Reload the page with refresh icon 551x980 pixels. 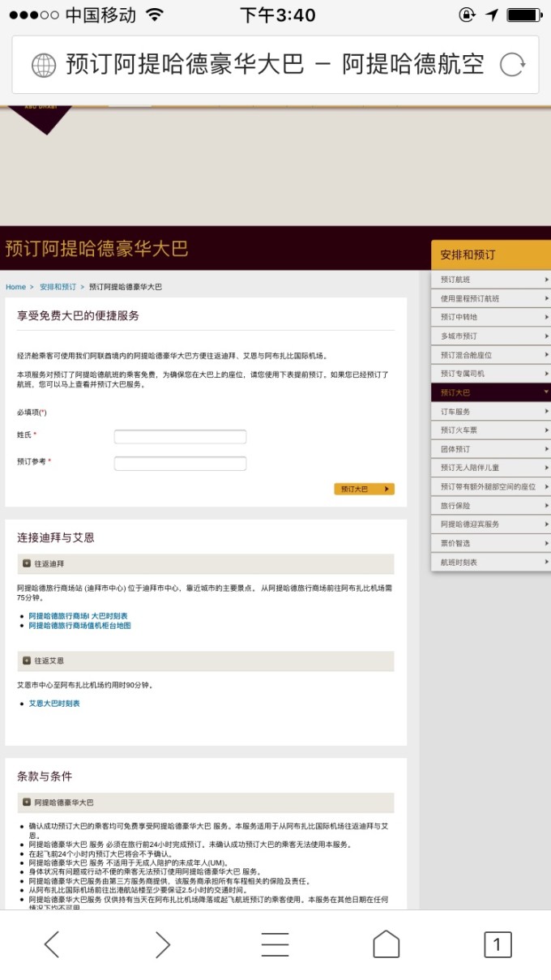(x=512, y=65)
